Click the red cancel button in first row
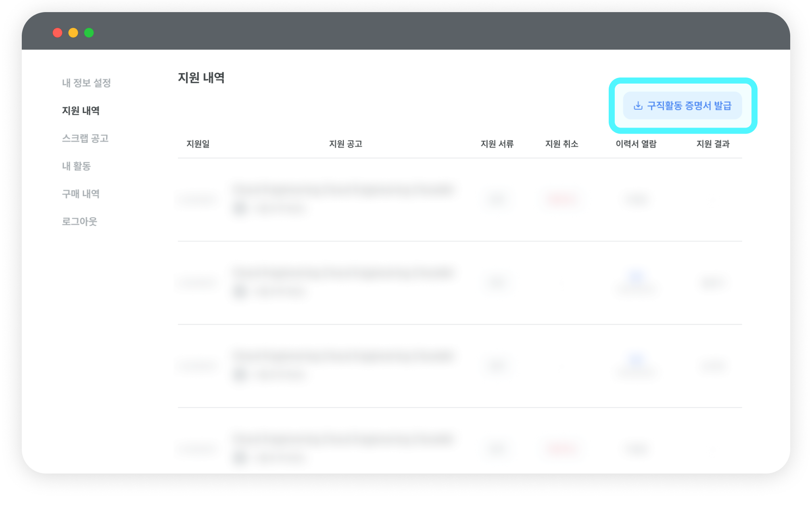This screenshot has height=505, width=812. [562, 199]
